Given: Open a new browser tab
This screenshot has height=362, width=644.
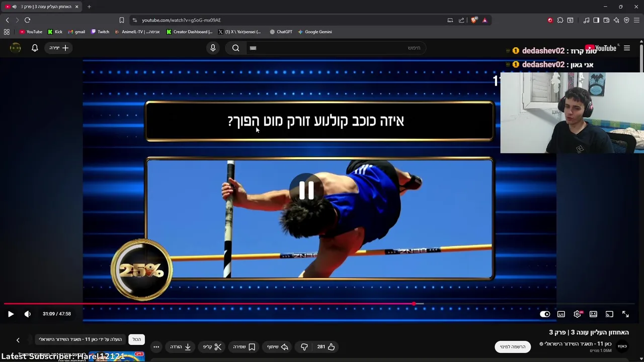Looking at the screenshot, I should (x=89, y=7).
